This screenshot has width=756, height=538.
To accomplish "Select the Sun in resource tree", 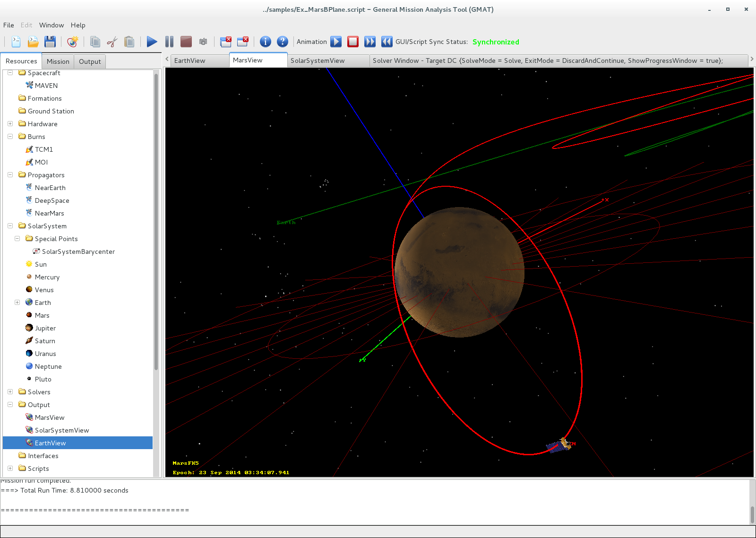I will (x=41, y=264).
